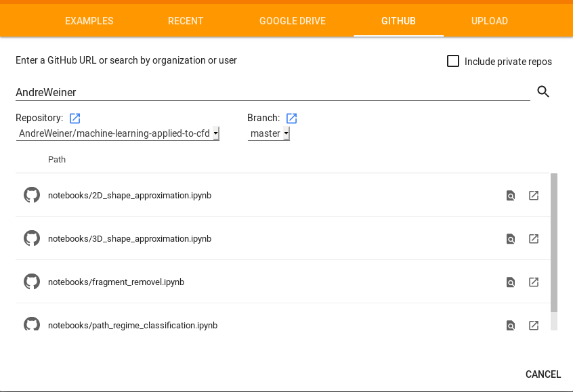Open fragment_removel.ipynb in new tab icon

point(534,282)
